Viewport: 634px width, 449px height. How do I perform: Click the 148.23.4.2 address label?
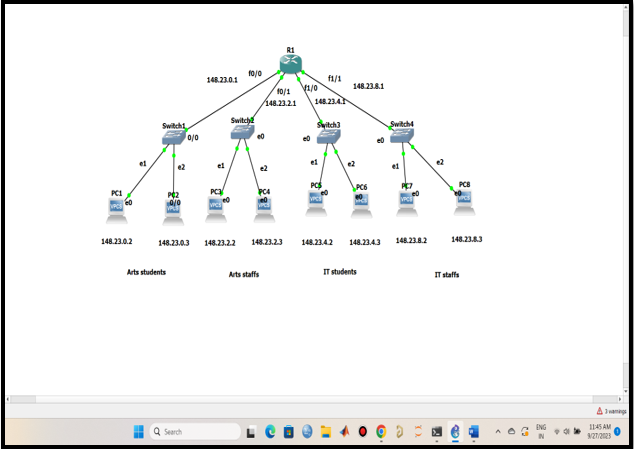click(317, 242)
